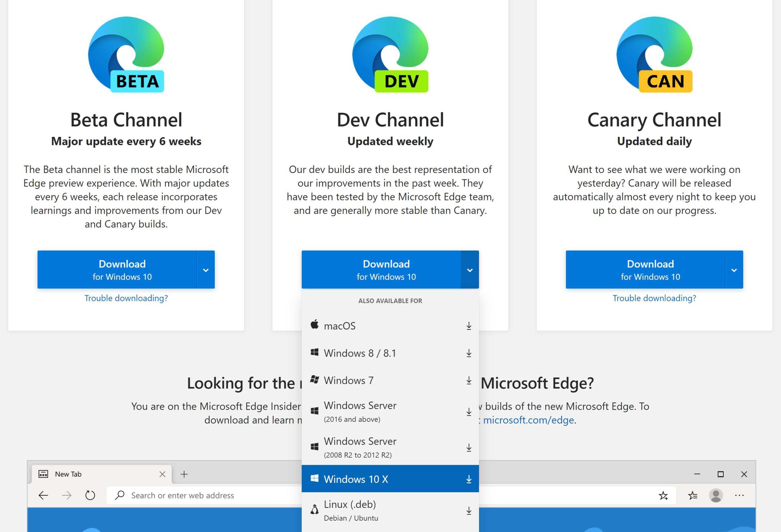Collapse the Dev channel download options chevron
Image resolution: width=781 pixels, height=532 pixels.
[x=470, y=270]
